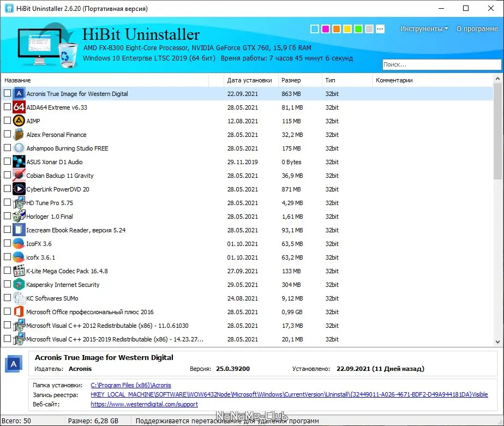The image size is (504, 426).
Task: Tick the AIMP checkbox
Action: [x=7, y=121]
